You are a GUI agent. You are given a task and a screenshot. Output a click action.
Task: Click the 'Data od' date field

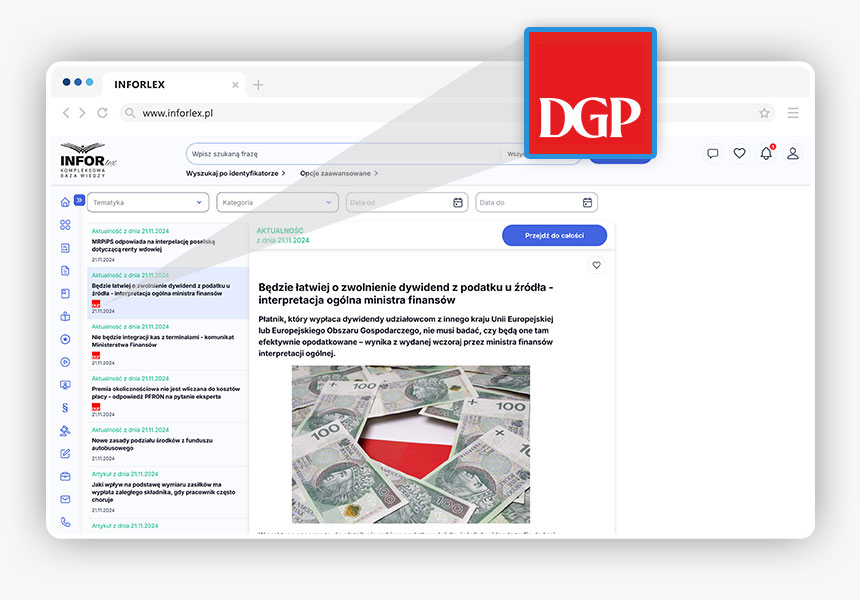pyautogui.click(x=407, y=202)
